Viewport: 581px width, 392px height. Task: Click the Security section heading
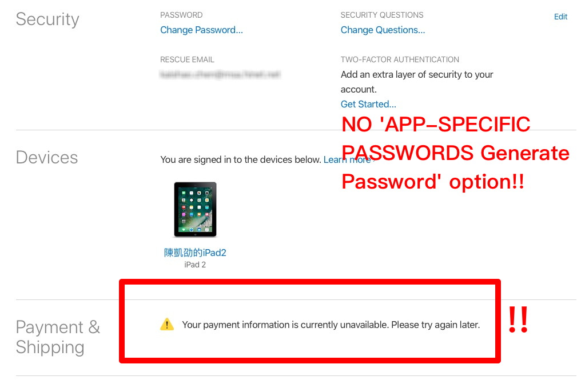(47, 19)
